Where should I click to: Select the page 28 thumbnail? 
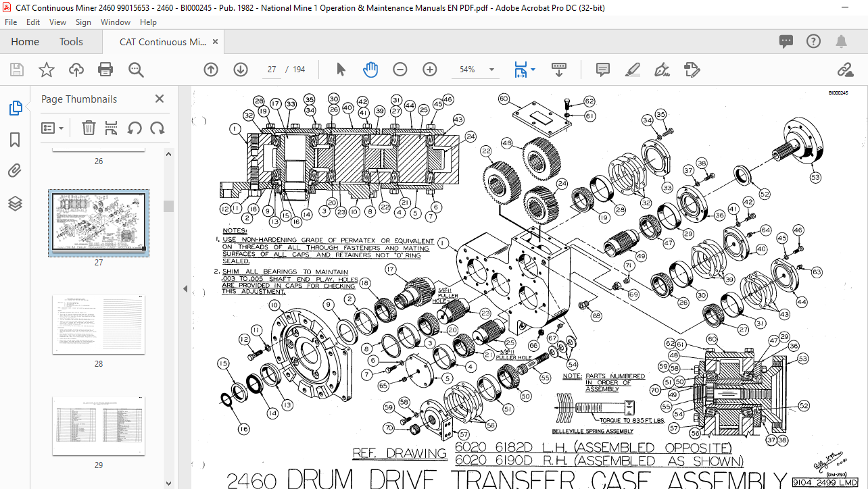pos(99,324)
